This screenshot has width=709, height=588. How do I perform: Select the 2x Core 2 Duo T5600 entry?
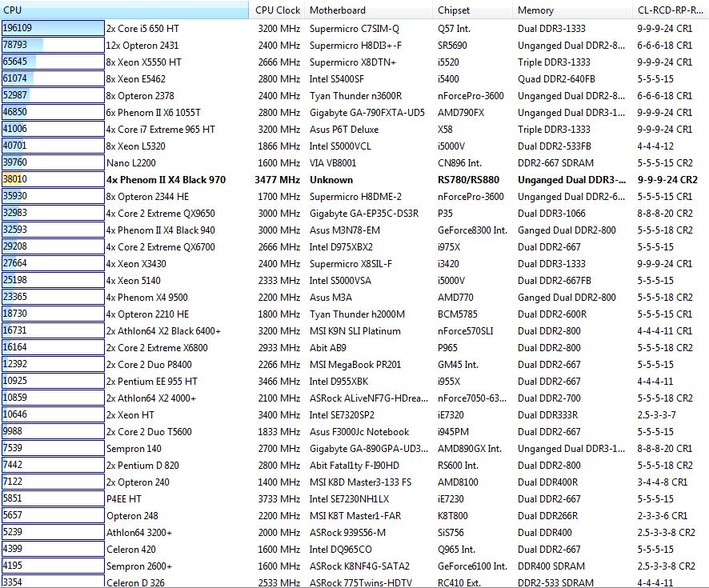[149, 432]
